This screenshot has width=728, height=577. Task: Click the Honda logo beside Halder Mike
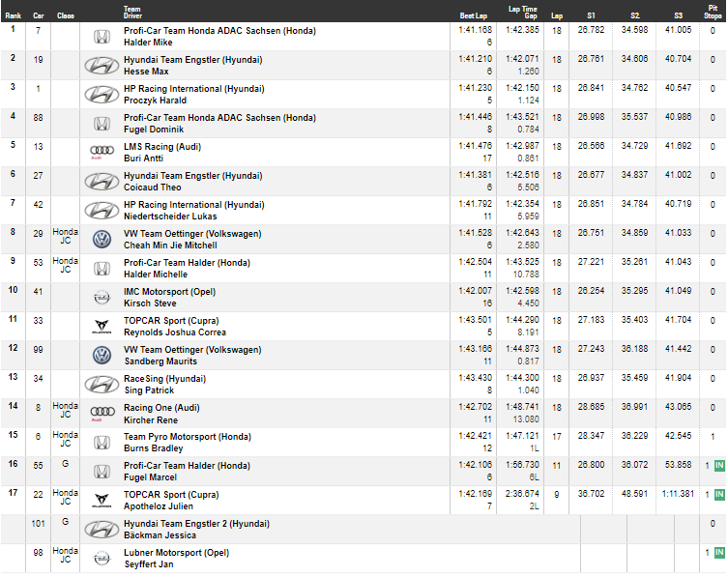coord(102,37)
